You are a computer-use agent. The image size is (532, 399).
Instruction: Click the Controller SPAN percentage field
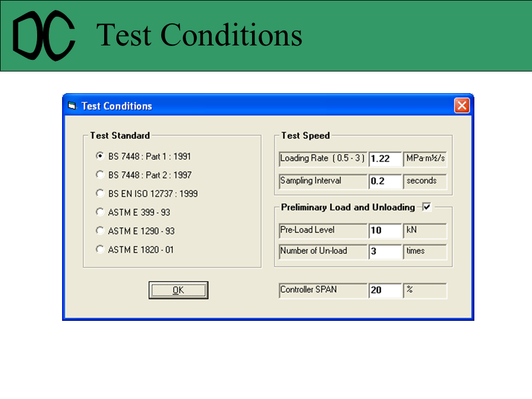(385, 290)
